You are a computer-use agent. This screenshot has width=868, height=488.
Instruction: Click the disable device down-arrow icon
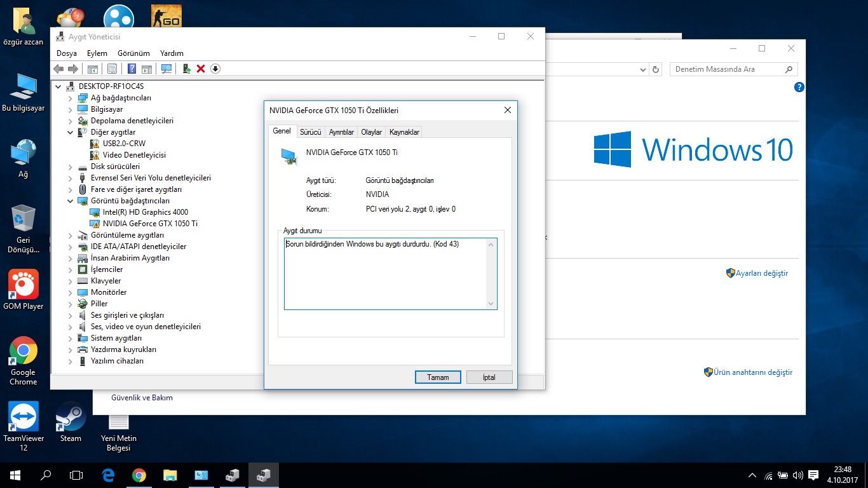coord(215,69)
